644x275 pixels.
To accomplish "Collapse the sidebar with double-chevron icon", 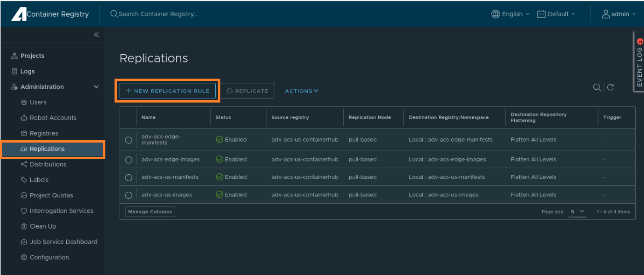I will click(x=96, y=34).
